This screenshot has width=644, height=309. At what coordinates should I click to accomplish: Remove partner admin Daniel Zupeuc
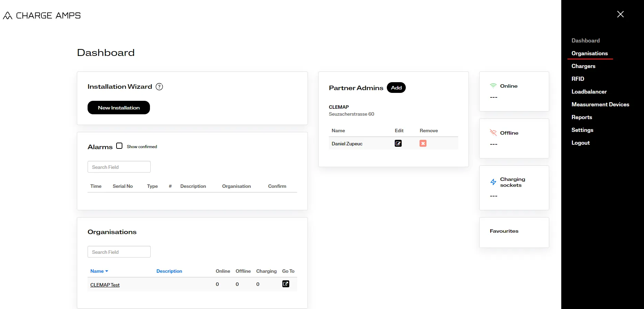pyautogui.click(x=423, y=143)
